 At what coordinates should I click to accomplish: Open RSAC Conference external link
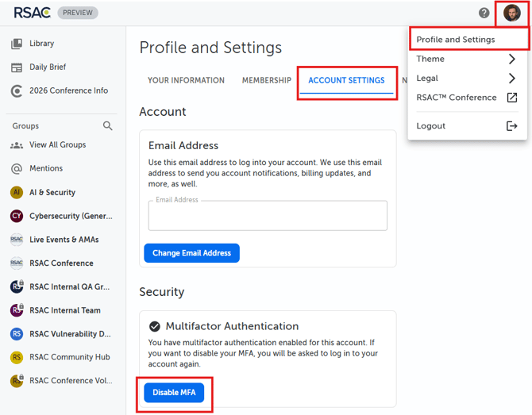pos(511,98)
